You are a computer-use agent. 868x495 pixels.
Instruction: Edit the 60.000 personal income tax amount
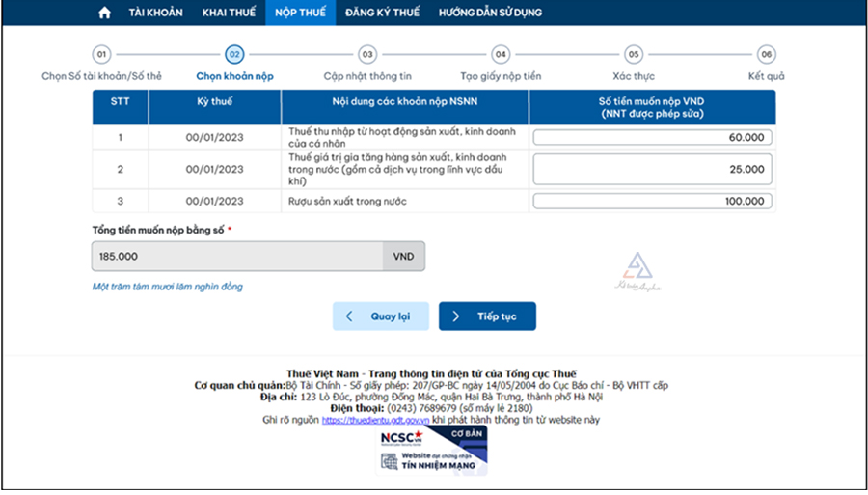(652, 138)
